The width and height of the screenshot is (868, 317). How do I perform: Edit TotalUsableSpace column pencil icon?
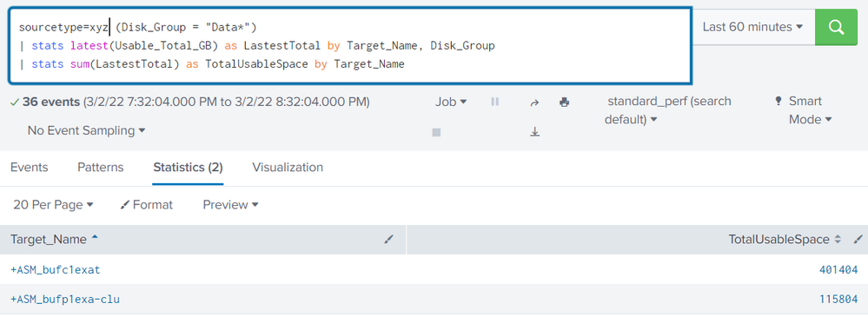[x=858, y=240]
